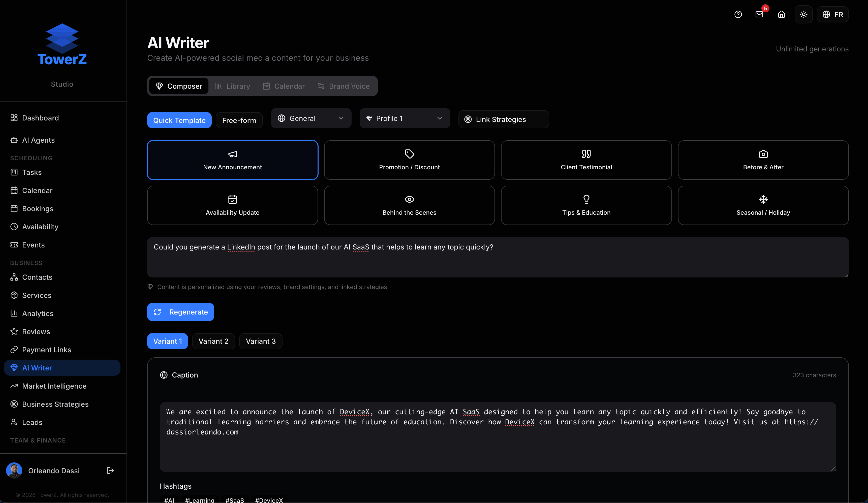
Task: Toggle light mode with the sun icon
Action: 803,14
